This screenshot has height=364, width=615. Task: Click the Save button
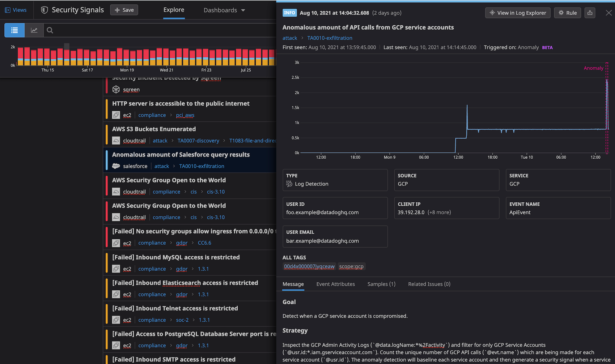(x=124, y=10)
